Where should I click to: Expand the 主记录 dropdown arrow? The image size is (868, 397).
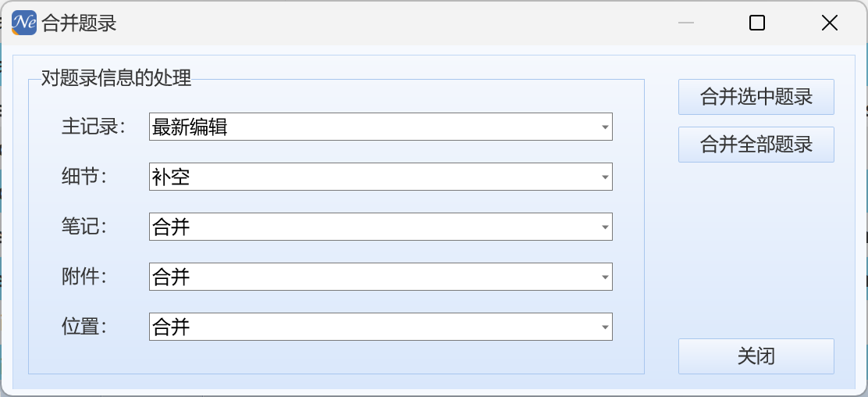pos(605,127)
